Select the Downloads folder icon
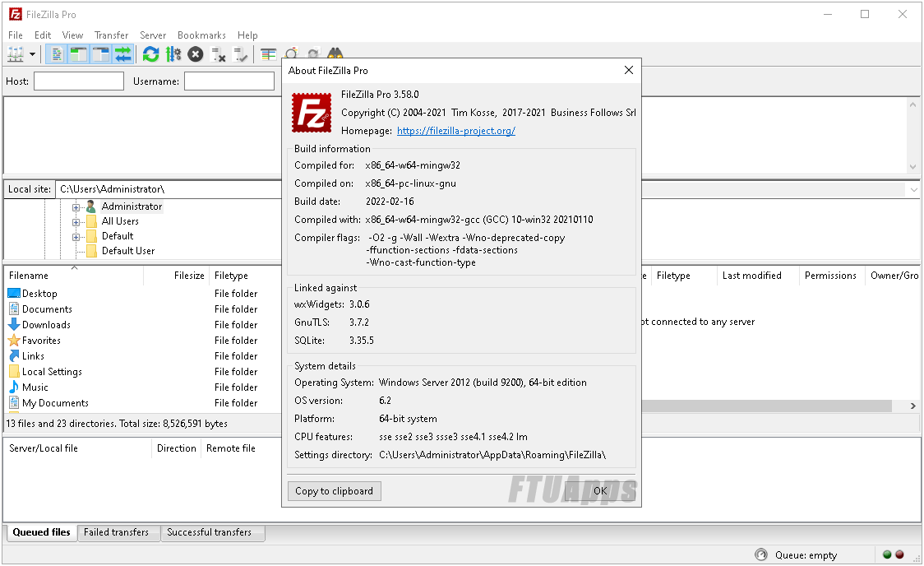The height and width of the screenshot is (566, 924). tap(14, 324)
